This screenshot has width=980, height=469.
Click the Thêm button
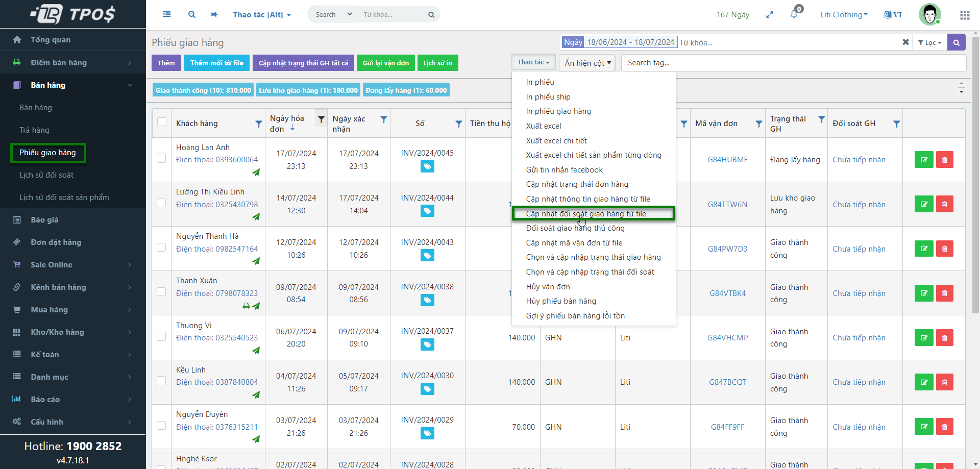tap(166, 63)
